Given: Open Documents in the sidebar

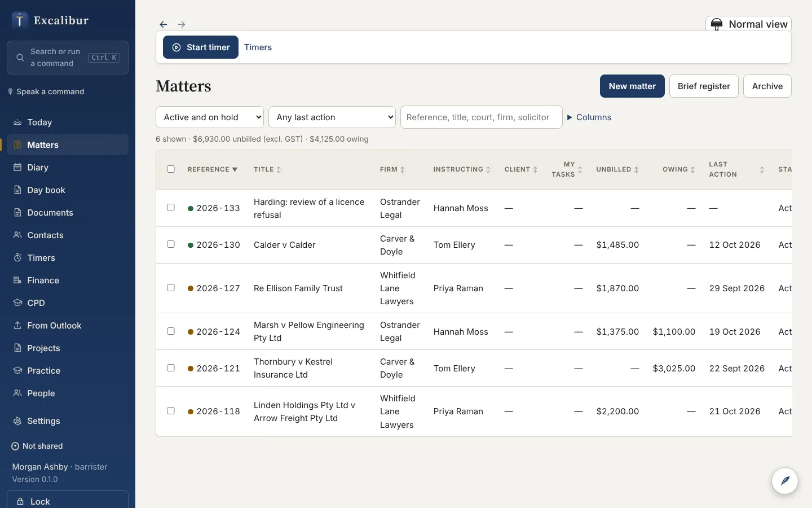Looking at the screenshot, I should [68, 213].
